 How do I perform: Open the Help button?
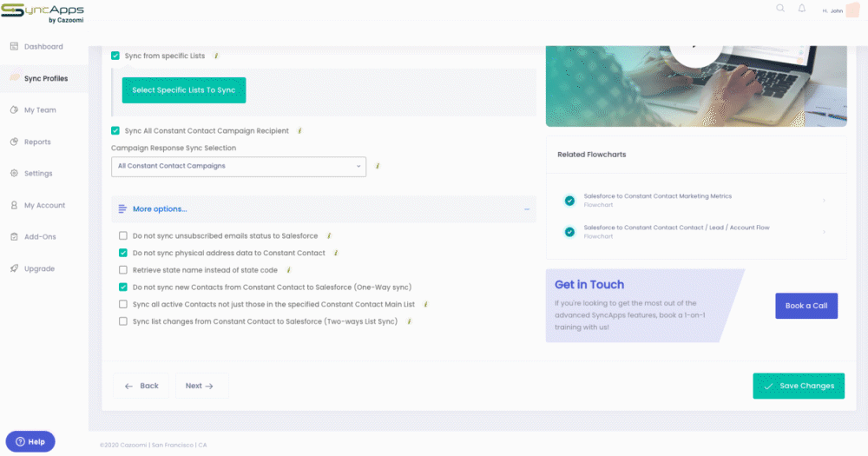point(30,441)
